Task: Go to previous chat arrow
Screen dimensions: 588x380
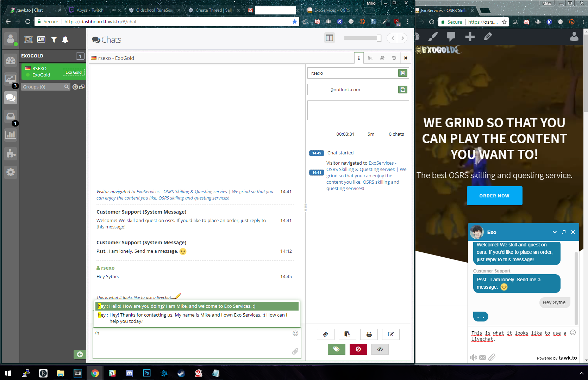Action: click(x=392, y=38)
